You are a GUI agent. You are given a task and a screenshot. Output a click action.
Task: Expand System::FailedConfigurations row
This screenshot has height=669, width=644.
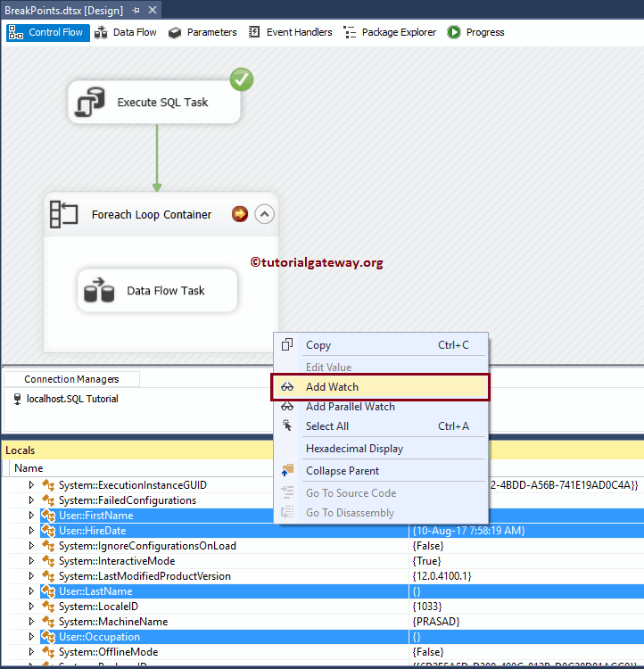click(x=31, y=500)
